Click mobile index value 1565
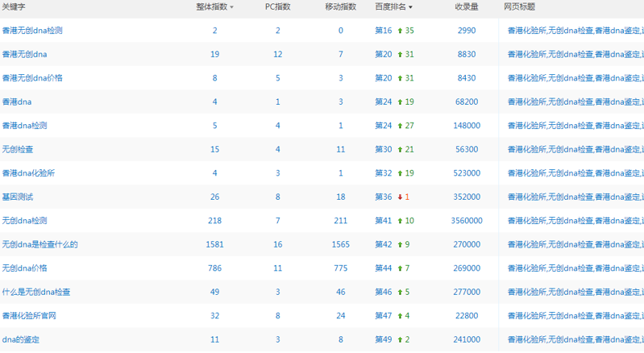644x353 pixels. coord(340,245)
